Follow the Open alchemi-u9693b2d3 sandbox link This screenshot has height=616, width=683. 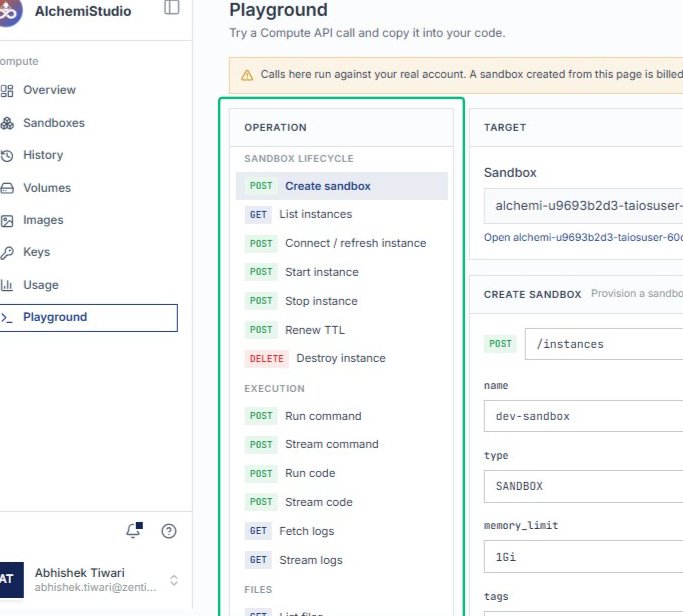pyautogui.click(x=583, y=237)
